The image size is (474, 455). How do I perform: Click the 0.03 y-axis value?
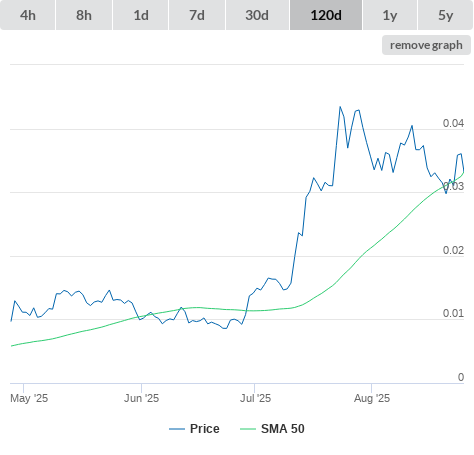(453, 186)
